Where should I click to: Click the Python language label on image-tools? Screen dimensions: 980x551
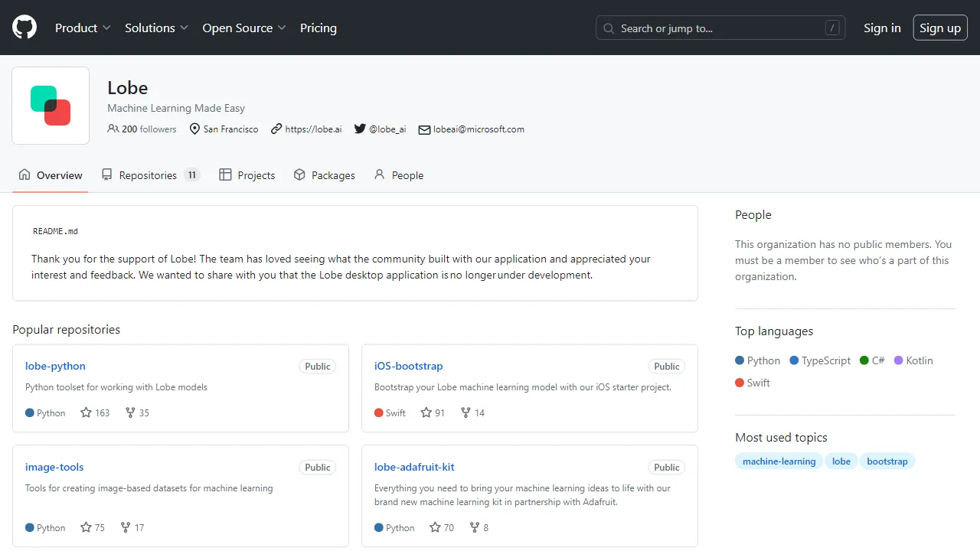51,527
